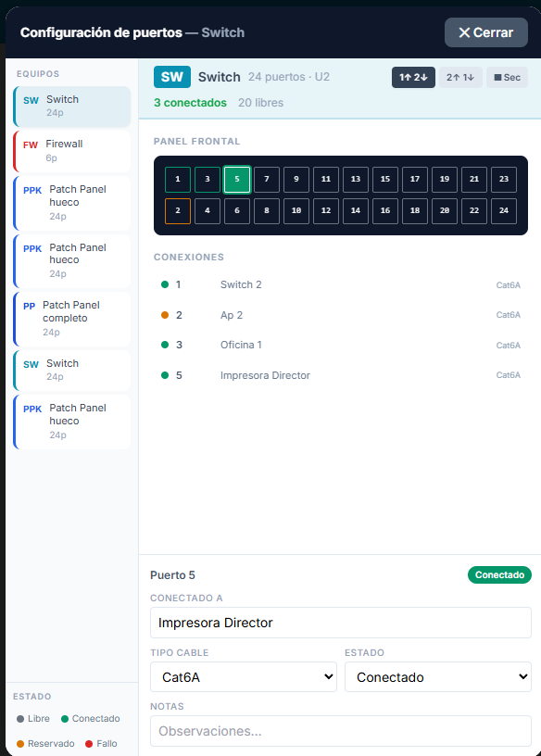This screenshot has width=541, height=756.
Task: Select port 15 on the front panel
Action: click(385, 180)
